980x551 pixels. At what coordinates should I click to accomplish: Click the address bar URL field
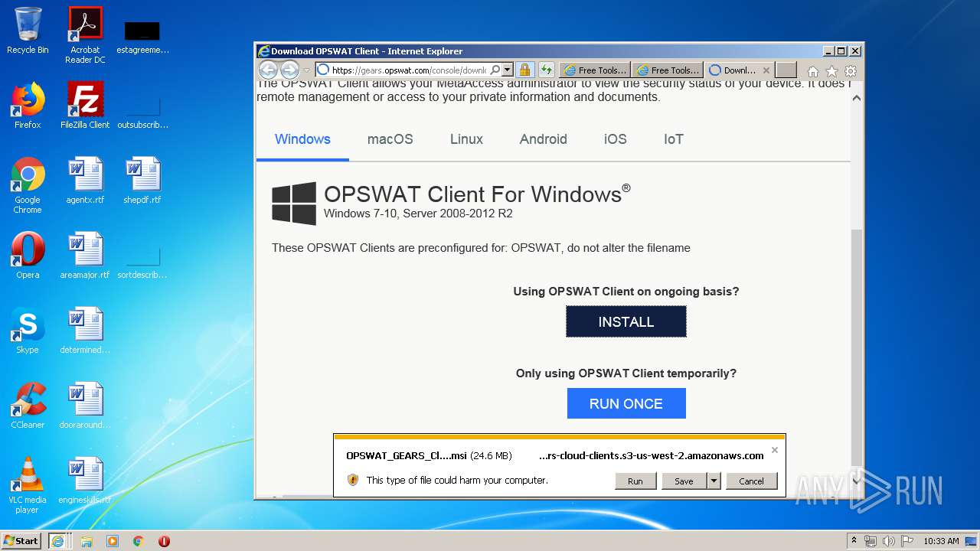tap(410, 70)
